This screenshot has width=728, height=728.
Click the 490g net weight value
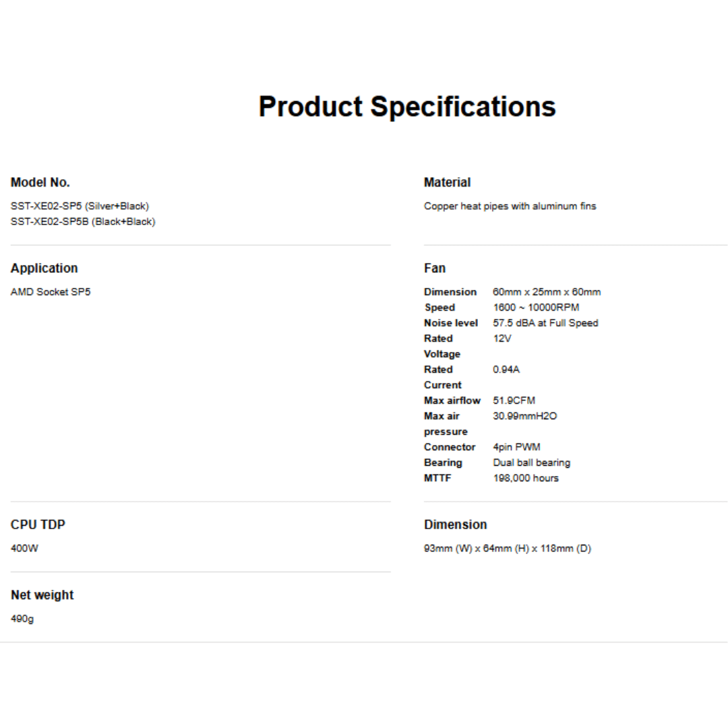point(22,619)
